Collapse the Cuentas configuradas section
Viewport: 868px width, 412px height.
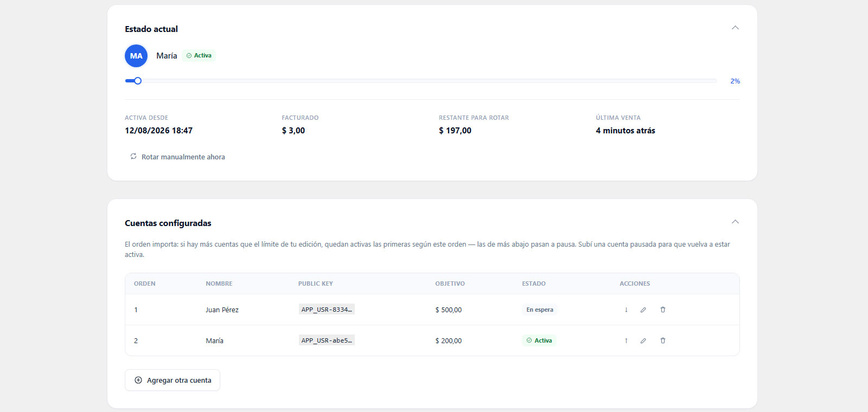click(735, 222)
